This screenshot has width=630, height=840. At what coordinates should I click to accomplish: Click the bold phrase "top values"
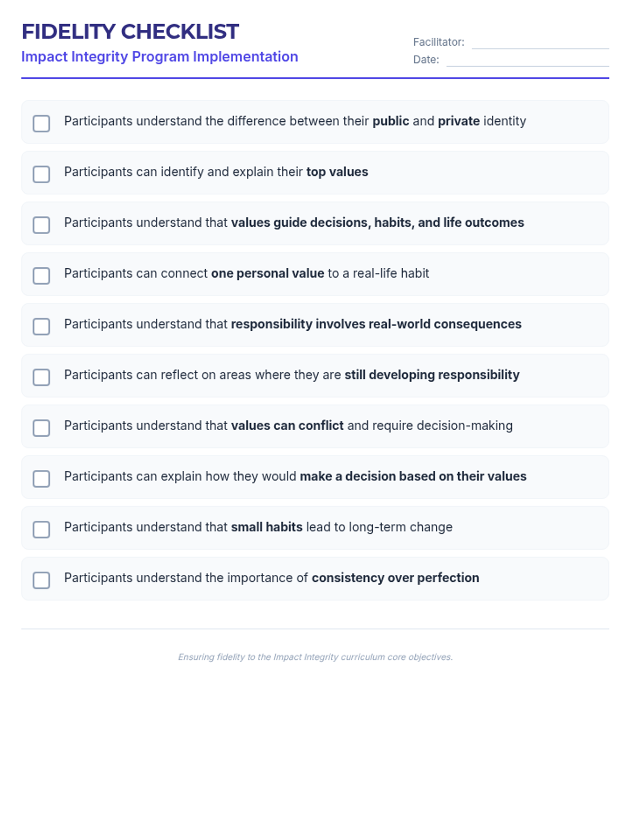tap(337, 172)
